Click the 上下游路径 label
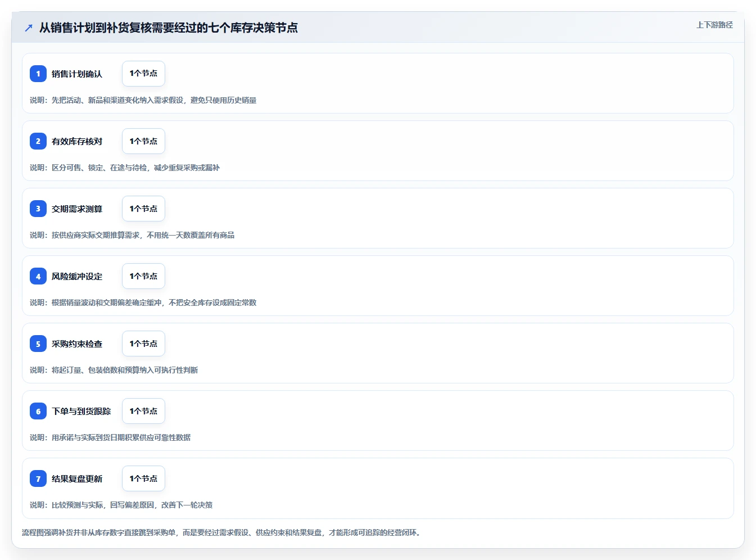Viewport: 756px width, 560px height. [x=714, y=25]
